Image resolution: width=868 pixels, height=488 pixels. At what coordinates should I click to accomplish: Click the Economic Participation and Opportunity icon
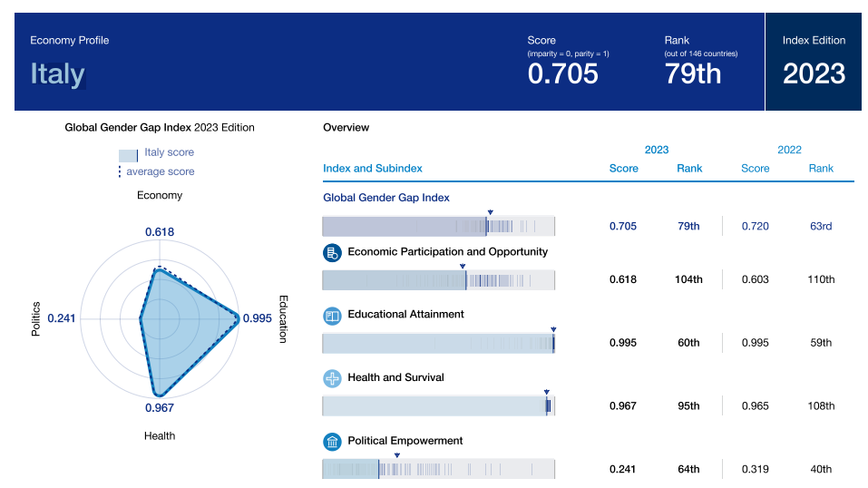tap(332, 252)
